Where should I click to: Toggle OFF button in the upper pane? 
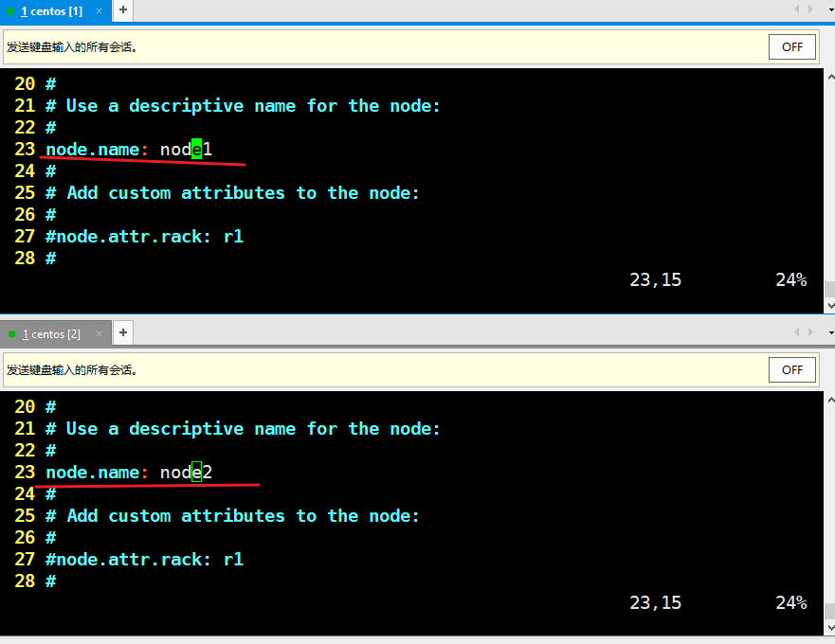click(791, 46)
